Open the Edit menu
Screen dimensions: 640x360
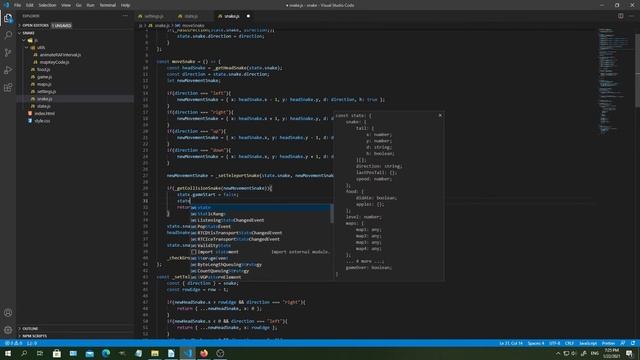[x=30, y=5]
